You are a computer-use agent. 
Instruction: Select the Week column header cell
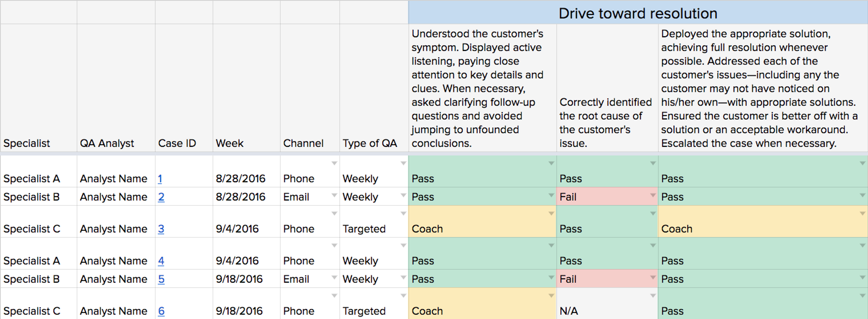(x=247, y=88)
